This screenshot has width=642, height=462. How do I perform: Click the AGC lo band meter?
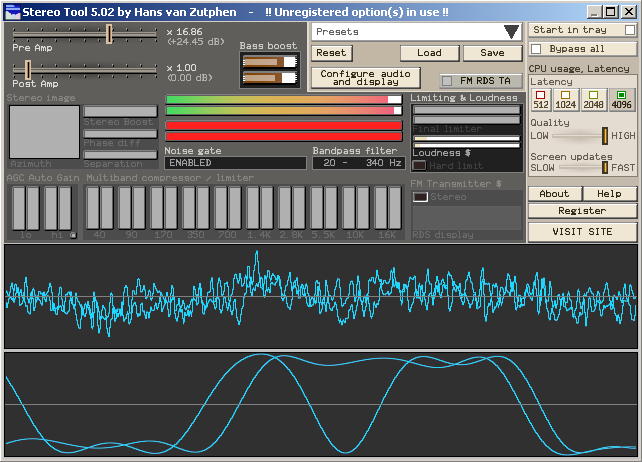[26, 208]
